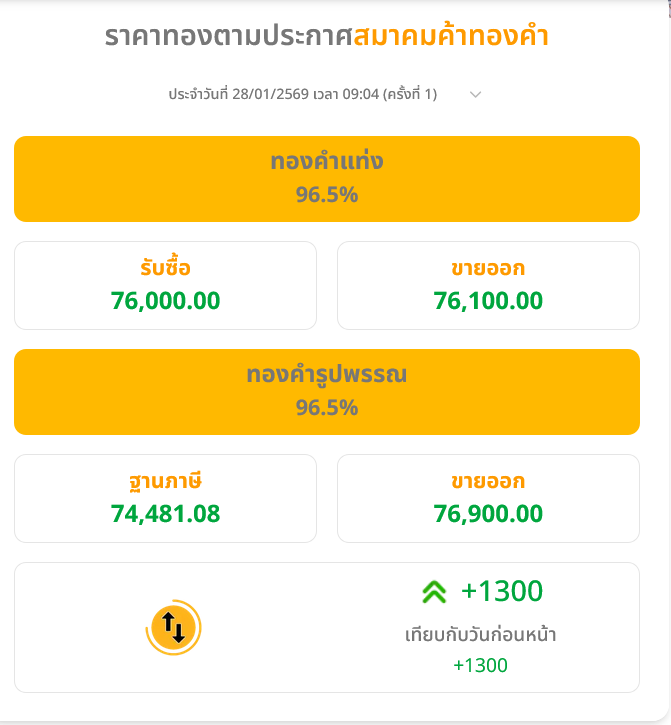Click the circular up-down arrows swap icon
This screenshot has height=725, width=671.
173,627
